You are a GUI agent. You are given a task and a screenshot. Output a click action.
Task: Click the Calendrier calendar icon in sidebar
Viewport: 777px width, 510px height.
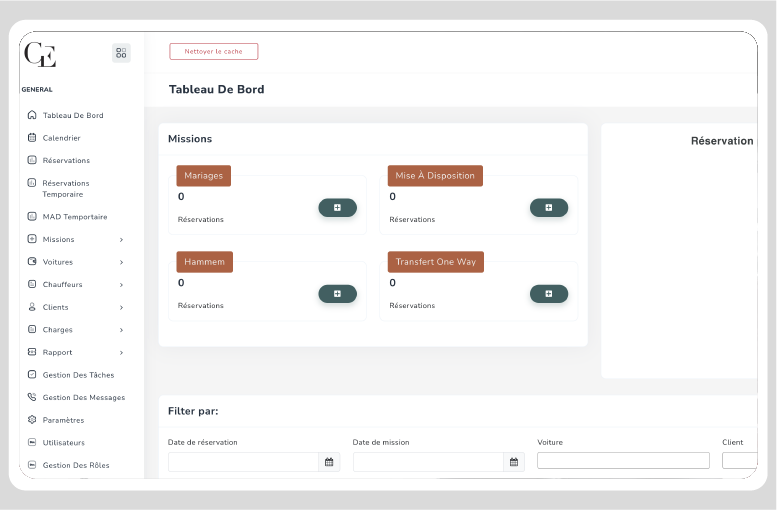(32, 138)
